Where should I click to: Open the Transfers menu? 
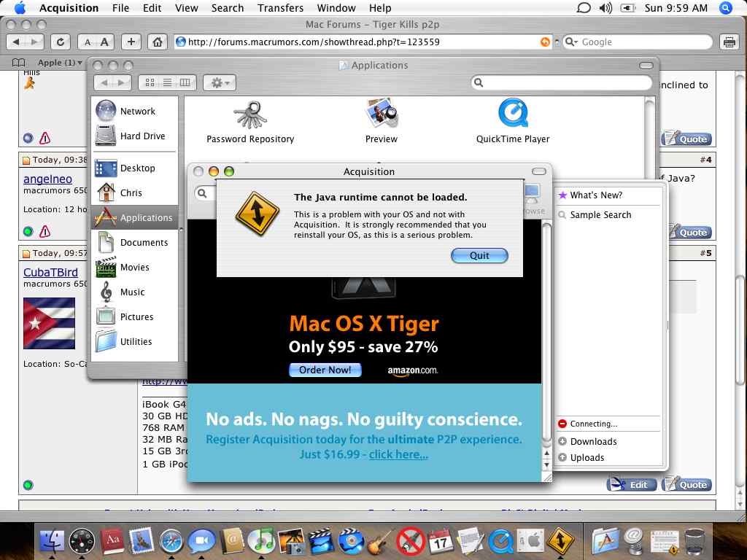[x=280, y=8]
